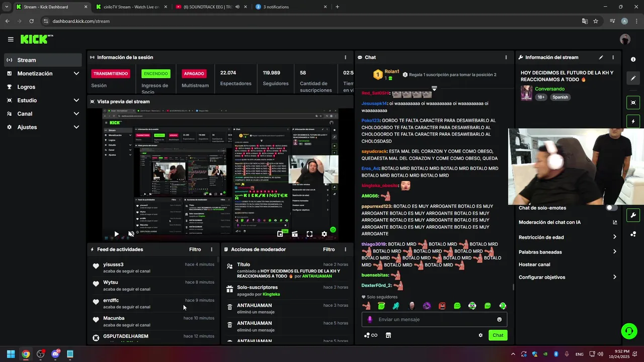This screenshot has height=362, width=644.
Task: Expand the Ajustes sidebar section
Action: tap(76, 127)
